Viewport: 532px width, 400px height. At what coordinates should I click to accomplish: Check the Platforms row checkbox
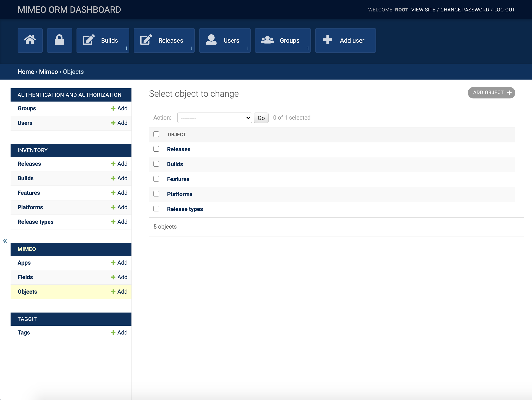[156, 194]
